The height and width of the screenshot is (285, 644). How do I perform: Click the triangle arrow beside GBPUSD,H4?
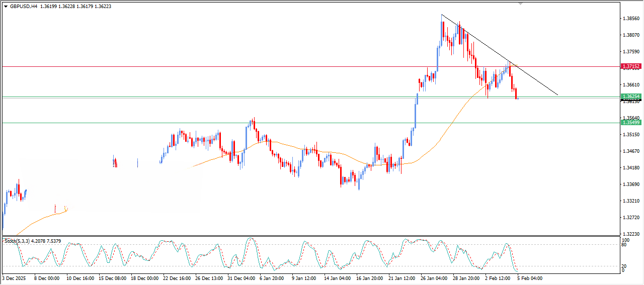pos(6,7)
